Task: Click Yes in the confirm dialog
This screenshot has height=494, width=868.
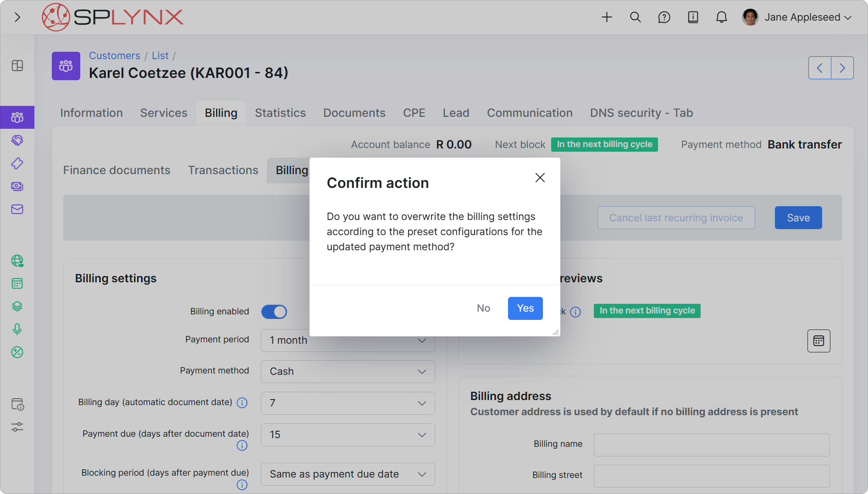Action: pyautogui.click(x=525, y=308)
